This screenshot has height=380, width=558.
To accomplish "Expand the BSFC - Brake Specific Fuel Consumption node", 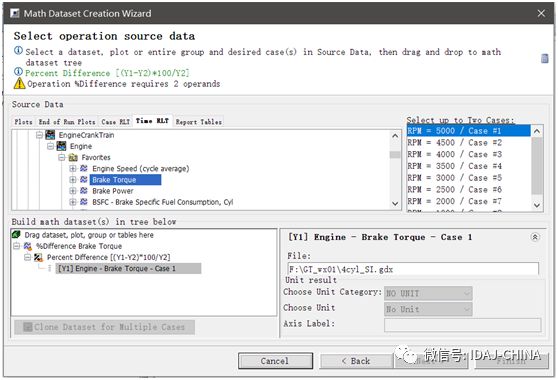I will pos(73,202).
